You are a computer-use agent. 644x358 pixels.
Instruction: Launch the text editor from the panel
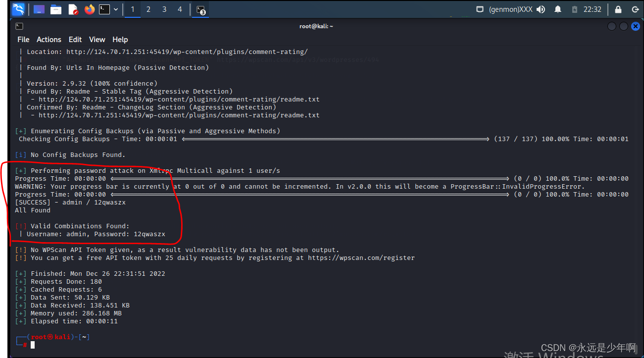tap(73, 9)
